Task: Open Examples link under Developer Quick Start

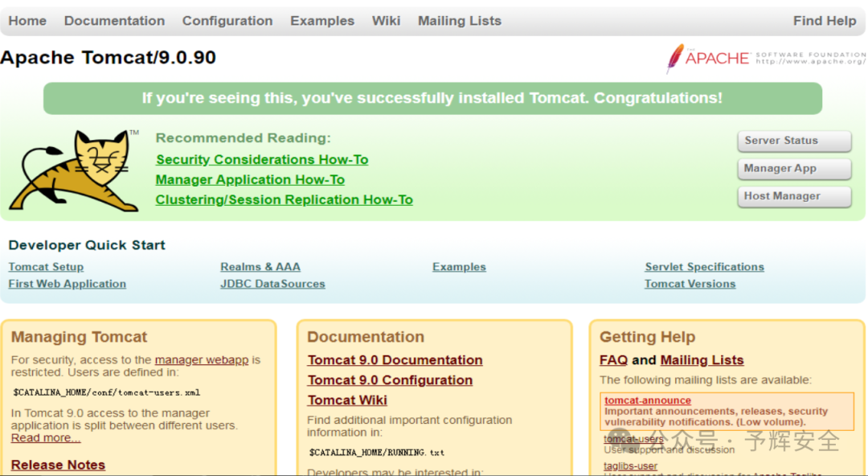Action: click(459, 267)
